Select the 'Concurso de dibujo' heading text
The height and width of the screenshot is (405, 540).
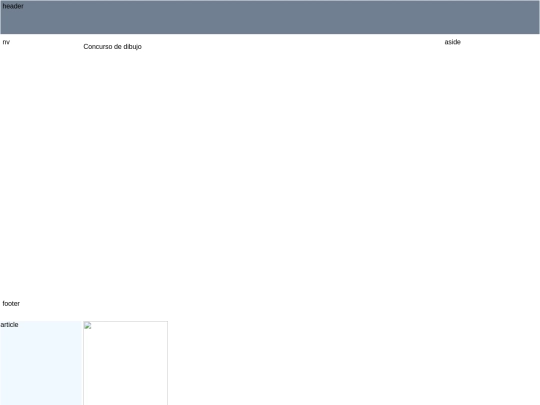pos(112,46)
